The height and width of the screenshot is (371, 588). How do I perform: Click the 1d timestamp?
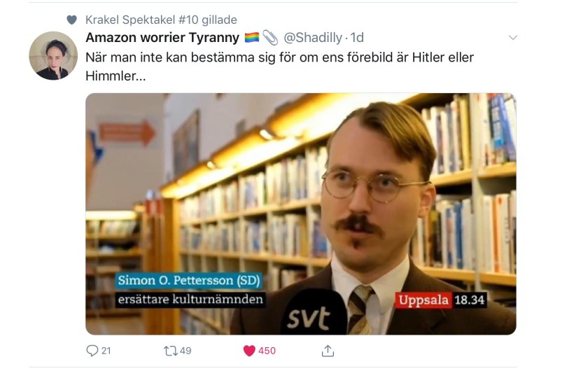point(357,38)
